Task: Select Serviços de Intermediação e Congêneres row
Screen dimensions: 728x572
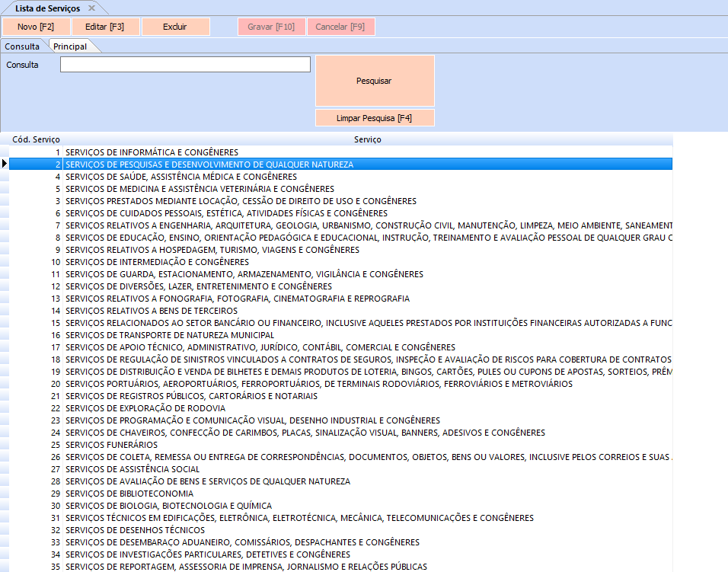Action: click(x=157, y=262)
